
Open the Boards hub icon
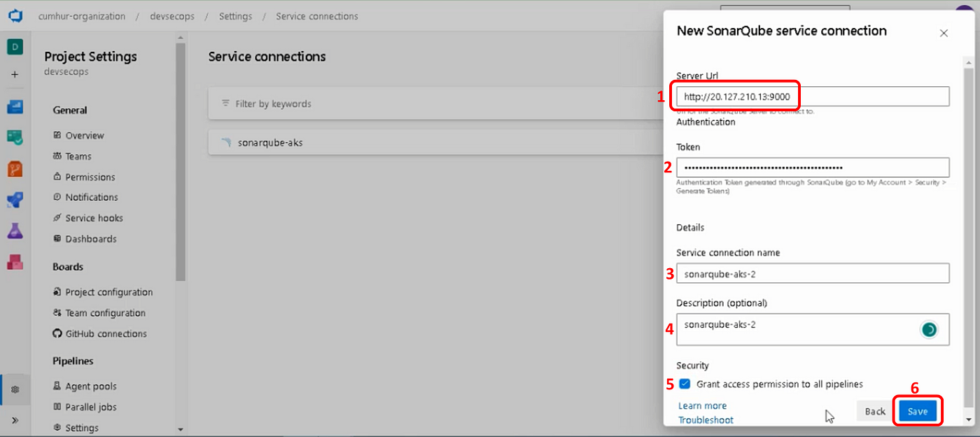15,138
